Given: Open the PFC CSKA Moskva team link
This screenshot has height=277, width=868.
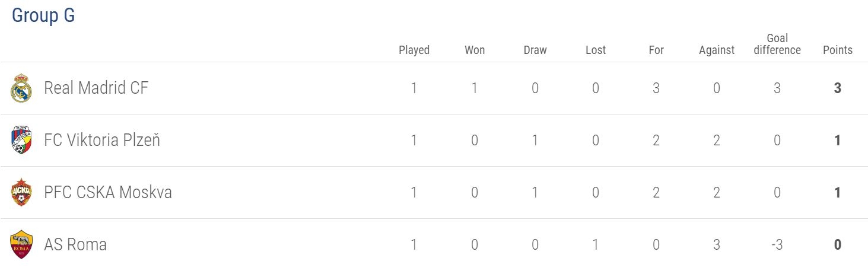Looking at the screenshot, I should (x=108, y=193).
